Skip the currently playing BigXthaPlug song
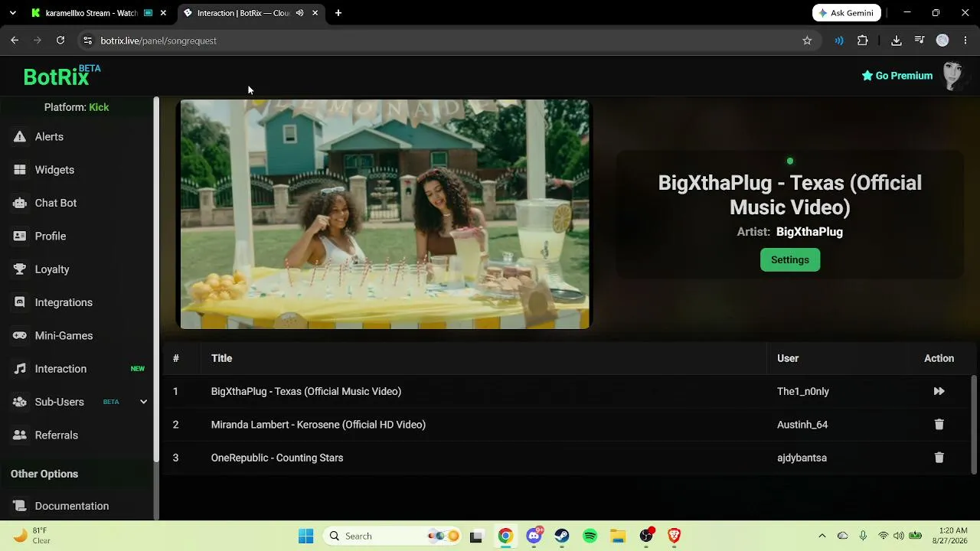The width and height of the screenshot is (980, 551). coord(939,391)
